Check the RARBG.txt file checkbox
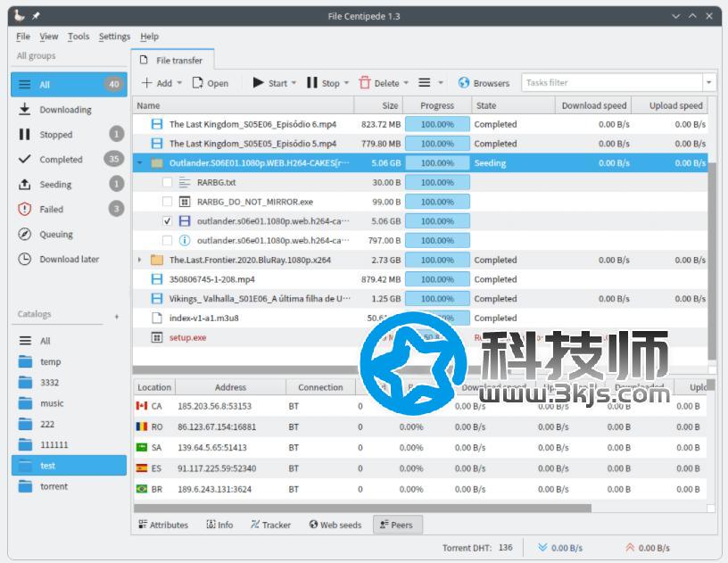 (167, 182)
